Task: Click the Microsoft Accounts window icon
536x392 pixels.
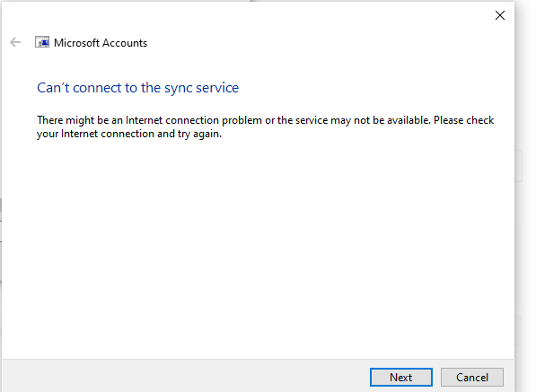Action: pos(42,42)
